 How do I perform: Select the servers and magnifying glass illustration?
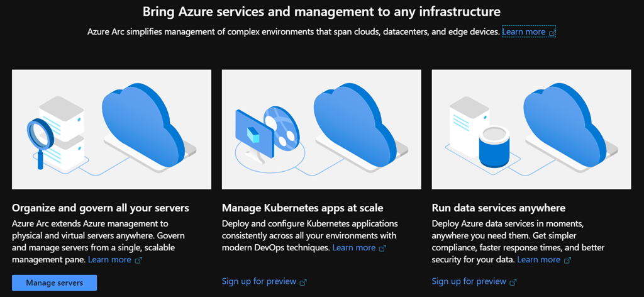coord(111,129)
